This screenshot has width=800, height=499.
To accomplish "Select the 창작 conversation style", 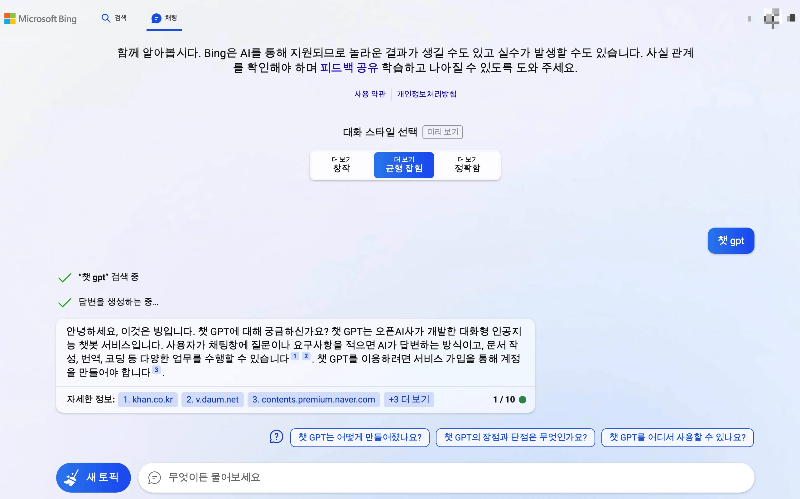I will click(x=341, y=165).
